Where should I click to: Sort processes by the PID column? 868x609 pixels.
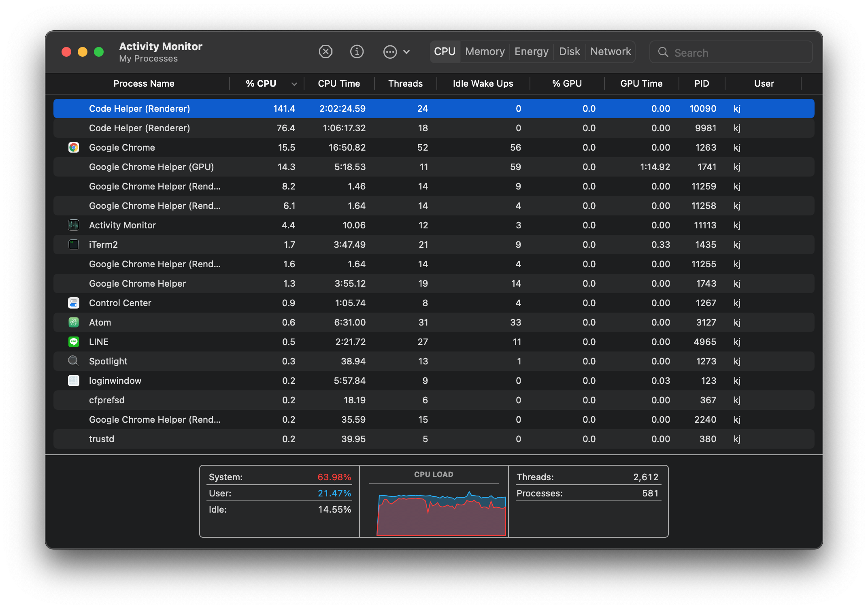[702, 83]
